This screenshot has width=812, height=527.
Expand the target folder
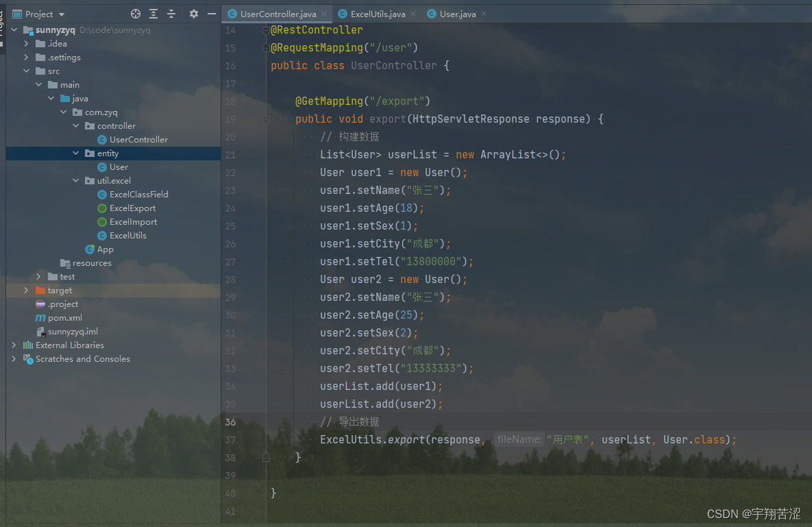pos(27,291)
